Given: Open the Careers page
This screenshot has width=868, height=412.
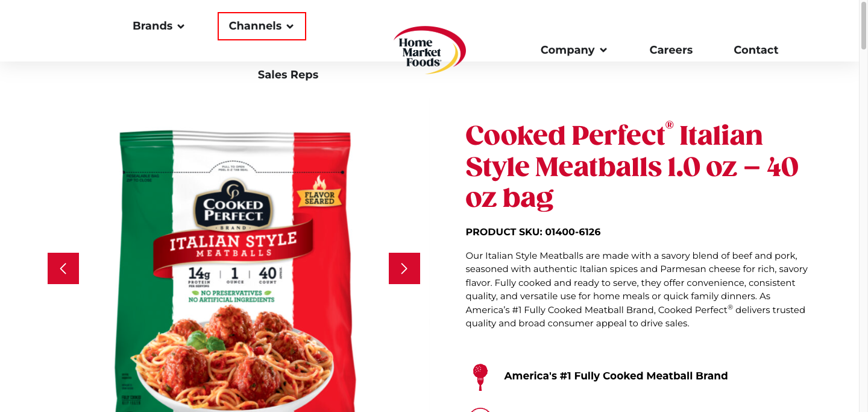Looking at the screenshot, I should [x=671, y=50].
